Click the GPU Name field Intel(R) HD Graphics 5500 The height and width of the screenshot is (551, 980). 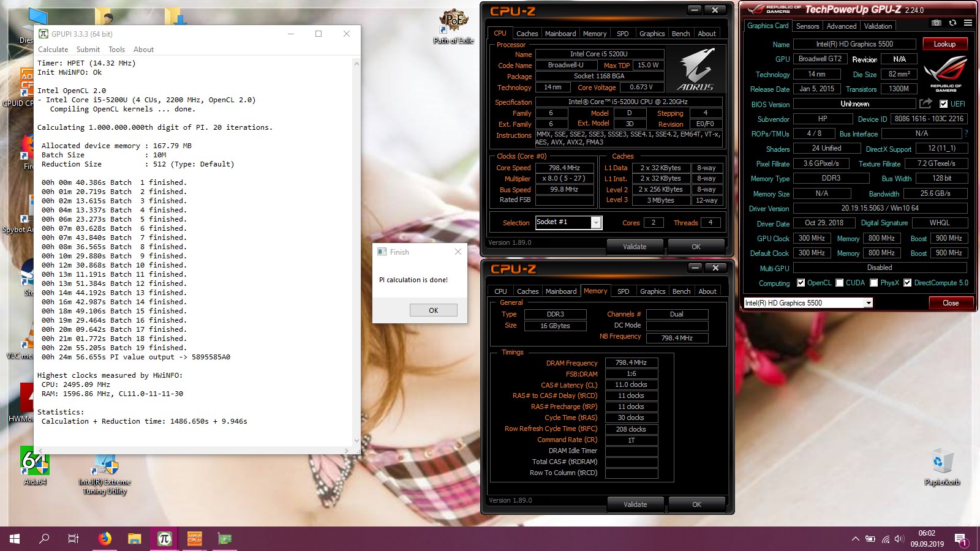854,44
